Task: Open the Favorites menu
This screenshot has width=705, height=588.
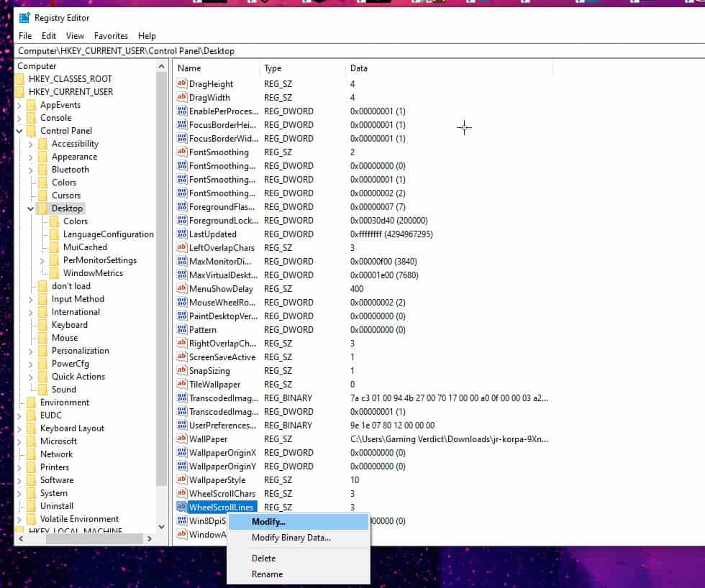Action: (x=111, y=35)
